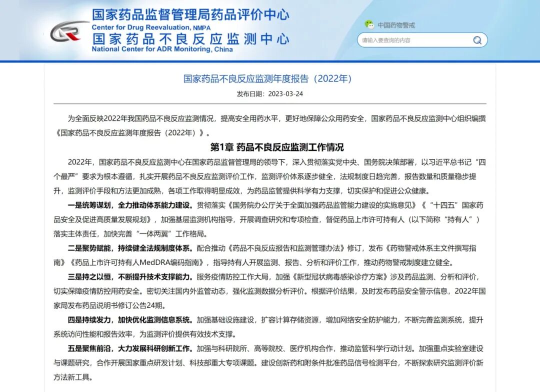Screen dimensions: 540x392
Task: Click intro line 为全面反映2022年我国药品不良反应监测情况
Action: tap(141, 119)
